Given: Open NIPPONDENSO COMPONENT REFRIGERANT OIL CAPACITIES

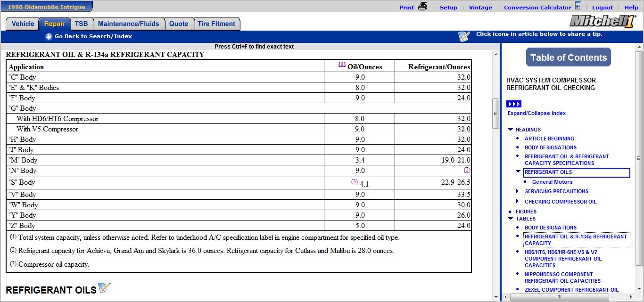Looking at the screenshot, I should point(562,278).
